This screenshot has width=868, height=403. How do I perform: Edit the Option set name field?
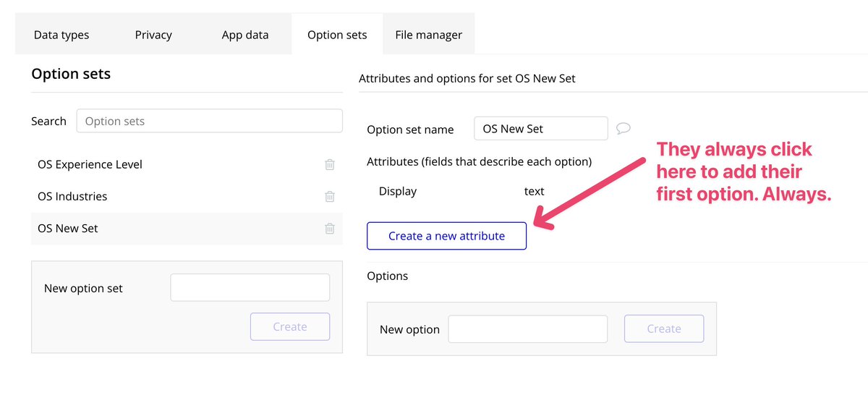pyautogui.click(x=541, y=129)
